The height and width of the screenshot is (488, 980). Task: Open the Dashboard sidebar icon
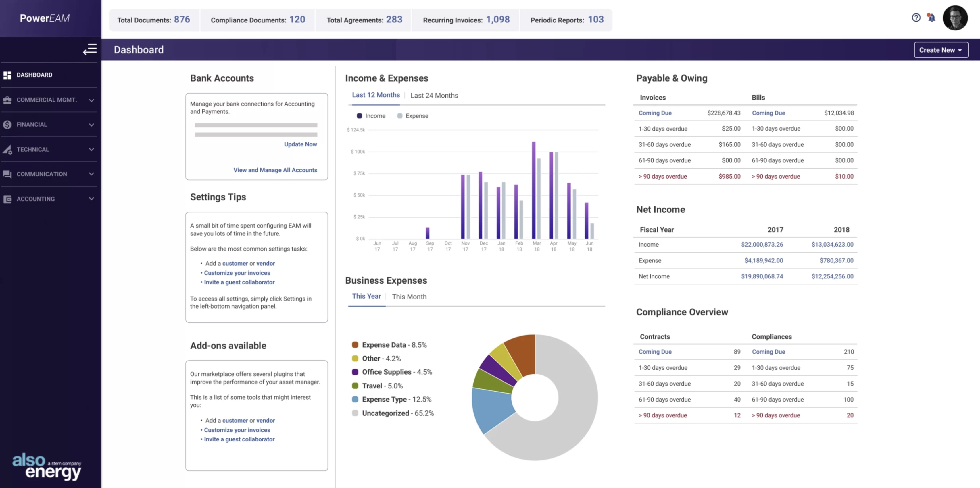click(x=7, y=75)
